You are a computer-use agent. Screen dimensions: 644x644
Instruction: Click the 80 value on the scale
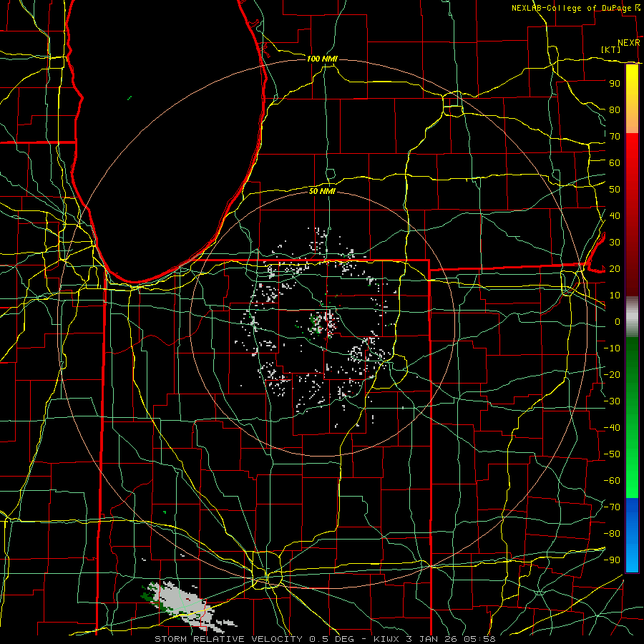[615, 110]
